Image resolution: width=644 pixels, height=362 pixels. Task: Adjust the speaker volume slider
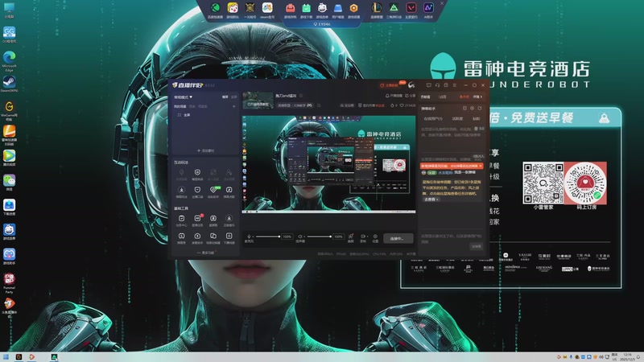pos(319,237)
